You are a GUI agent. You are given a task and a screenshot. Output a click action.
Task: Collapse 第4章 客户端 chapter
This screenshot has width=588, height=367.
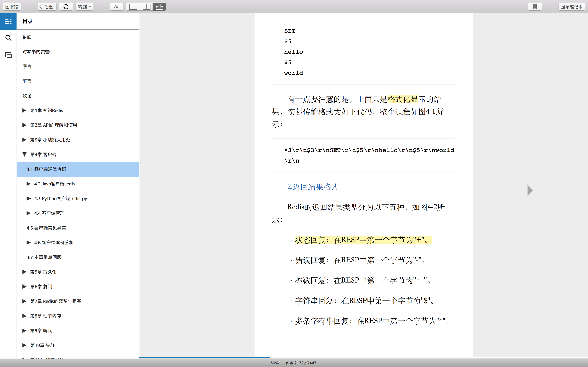point(24,154)
